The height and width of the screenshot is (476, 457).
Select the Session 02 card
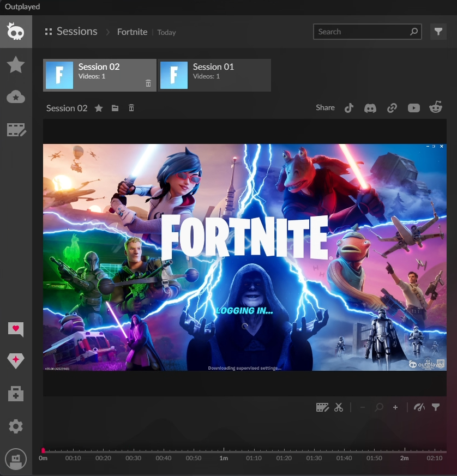[x=100, y=75]
